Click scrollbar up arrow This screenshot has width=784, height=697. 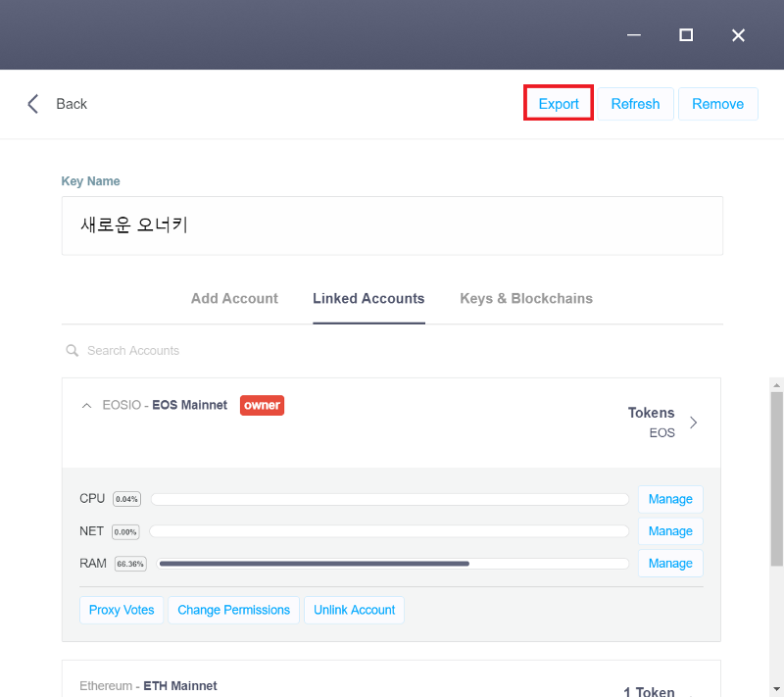coord(776,385)
